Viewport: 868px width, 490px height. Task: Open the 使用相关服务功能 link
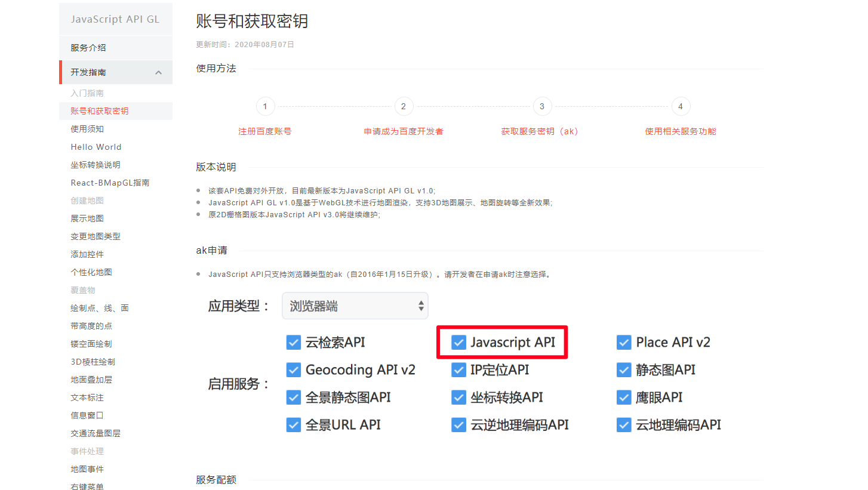(681, 131)
